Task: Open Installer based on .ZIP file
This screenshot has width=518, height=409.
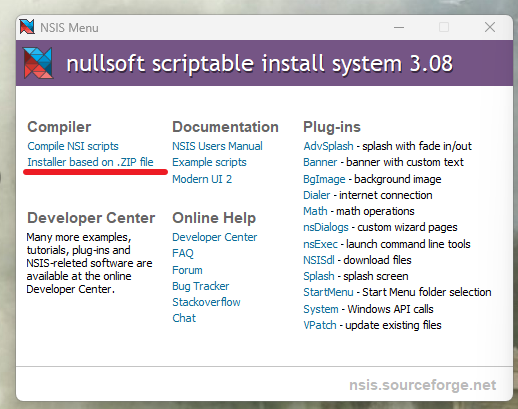Action: [90, 162]
